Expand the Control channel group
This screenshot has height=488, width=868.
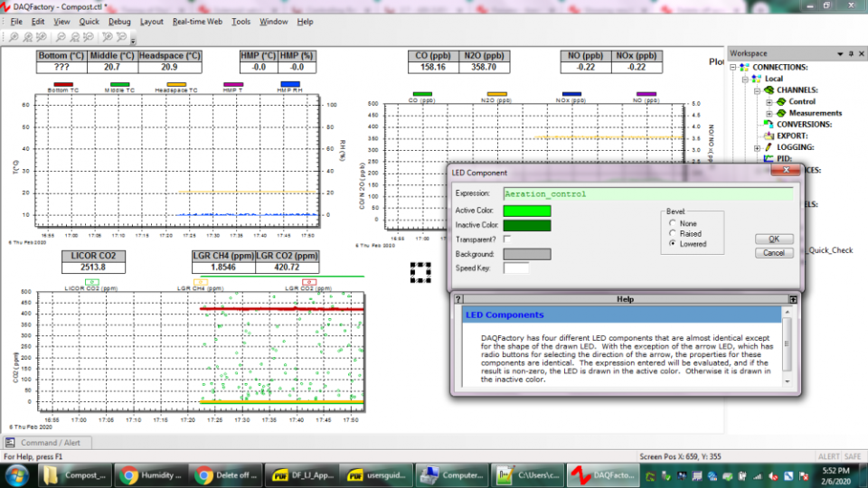pyautogui.click(x=769, y=102)
